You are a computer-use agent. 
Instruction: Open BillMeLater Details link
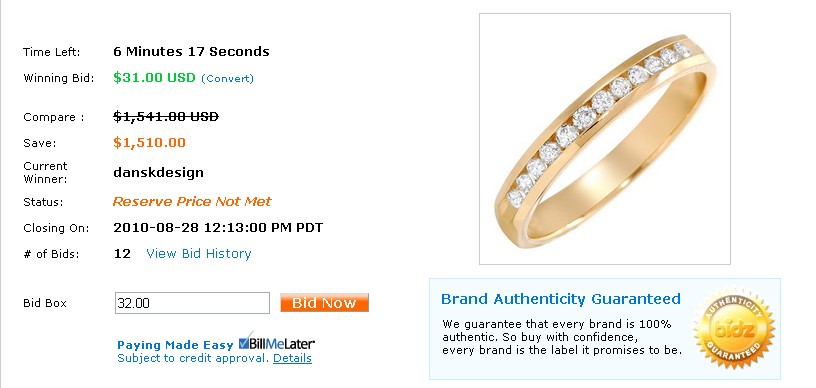coord(292,358)
